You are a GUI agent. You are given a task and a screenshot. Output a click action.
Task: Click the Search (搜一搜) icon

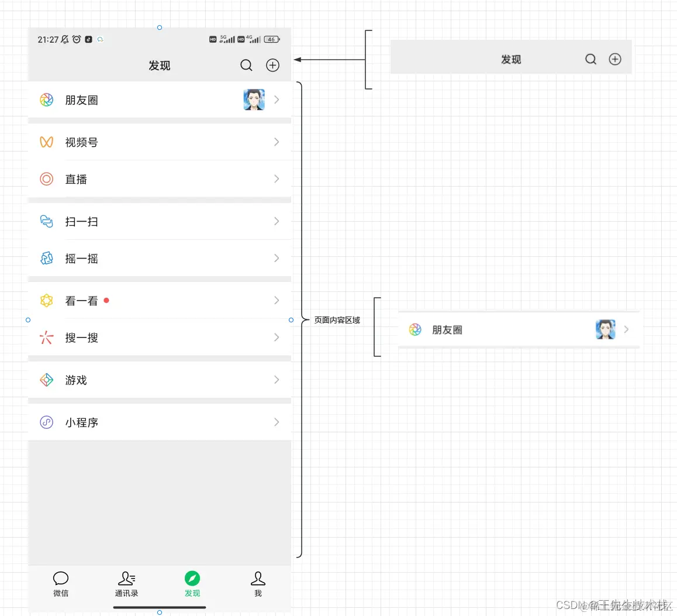click(x=46, y=337)
